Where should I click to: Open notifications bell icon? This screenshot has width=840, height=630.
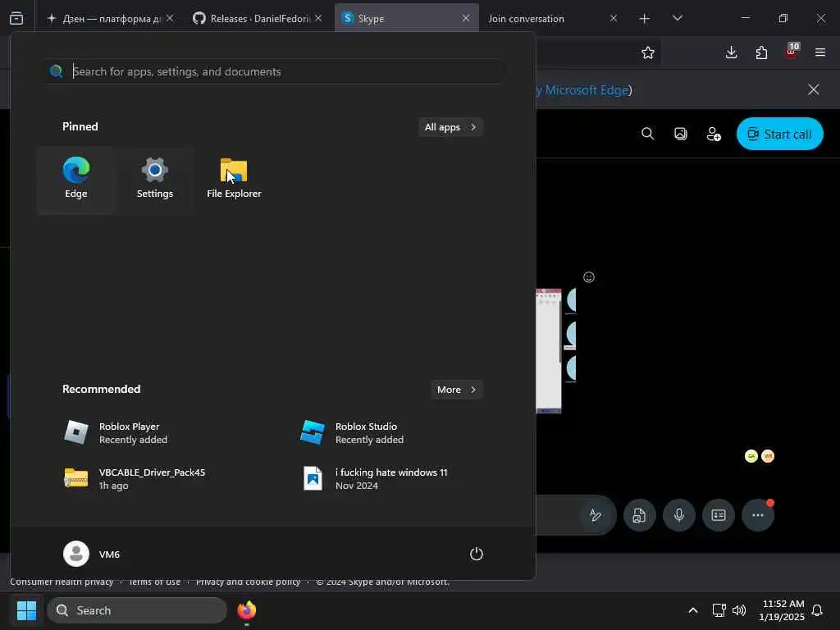(817, 610)
